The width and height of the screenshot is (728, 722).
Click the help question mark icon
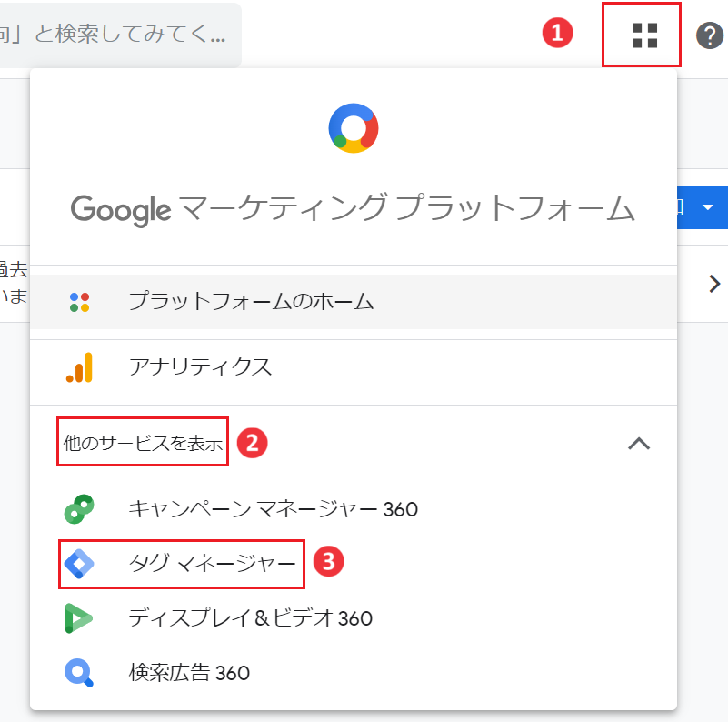point(710,35)
